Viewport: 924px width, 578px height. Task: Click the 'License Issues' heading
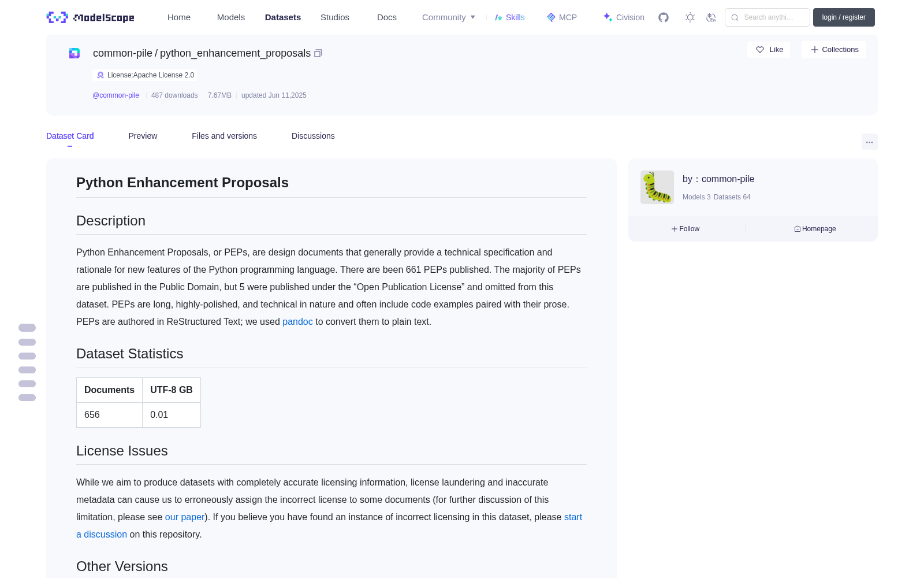click(x=122, y=451)
